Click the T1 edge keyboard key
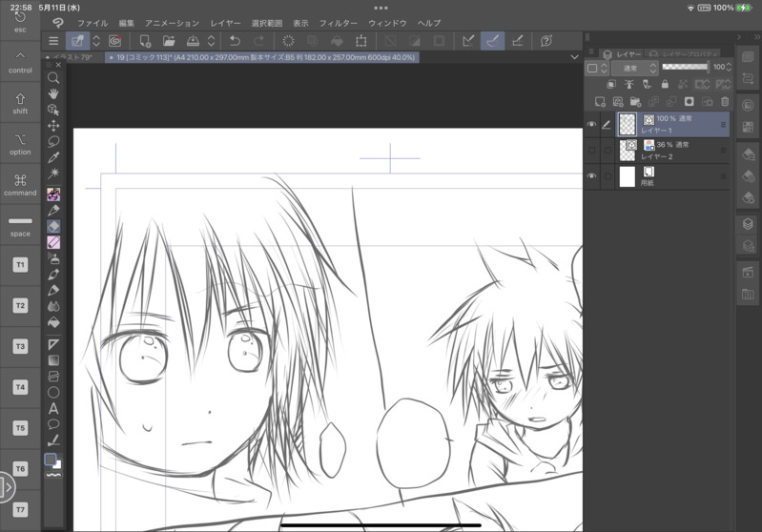 click(x=20, y=265)
